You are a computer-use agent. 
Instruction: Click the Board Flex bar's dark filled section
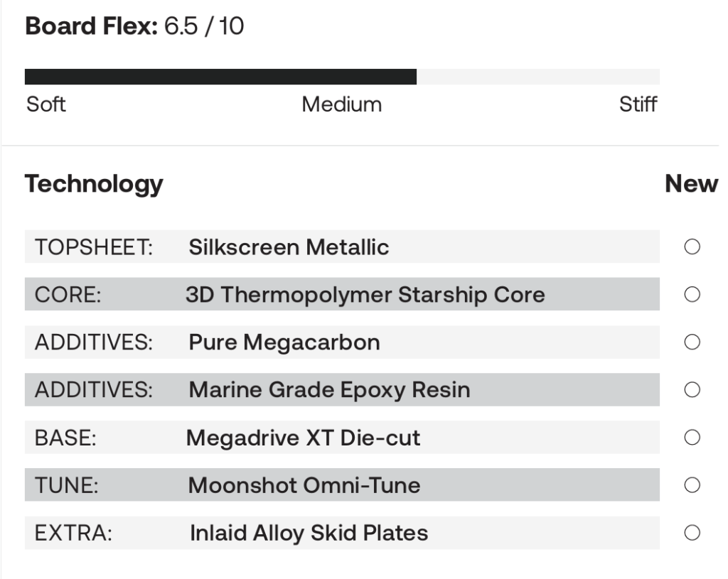click(x=220, y=77)
